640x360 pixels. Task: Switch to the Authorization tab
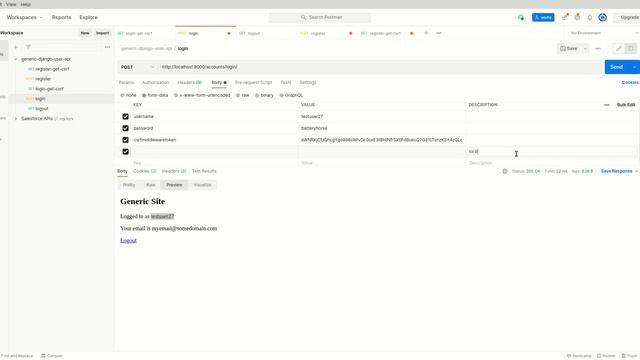click(156, 82)
